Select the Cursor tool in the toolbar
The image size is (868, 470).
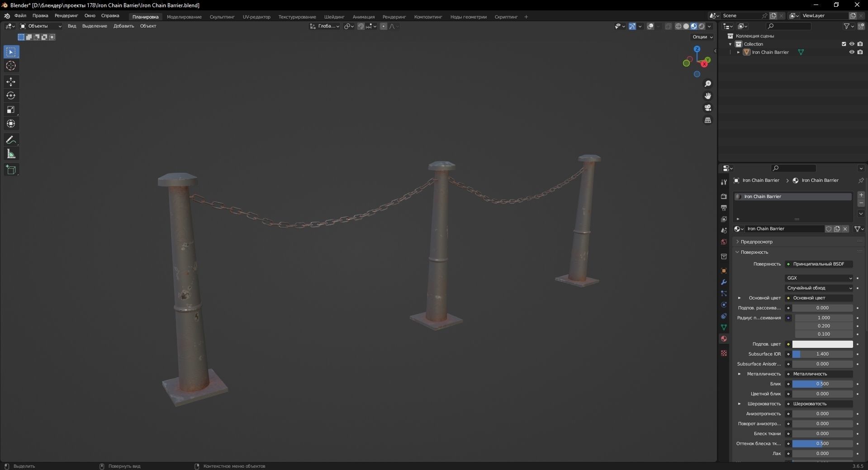coord(11,66)
